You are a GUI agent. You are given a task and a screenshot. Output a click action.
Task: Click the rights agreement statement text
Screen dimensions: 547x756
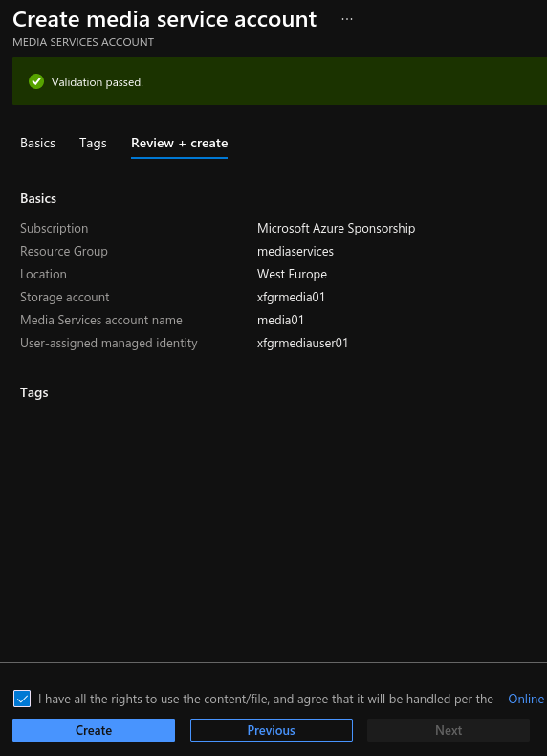[266, 699]
